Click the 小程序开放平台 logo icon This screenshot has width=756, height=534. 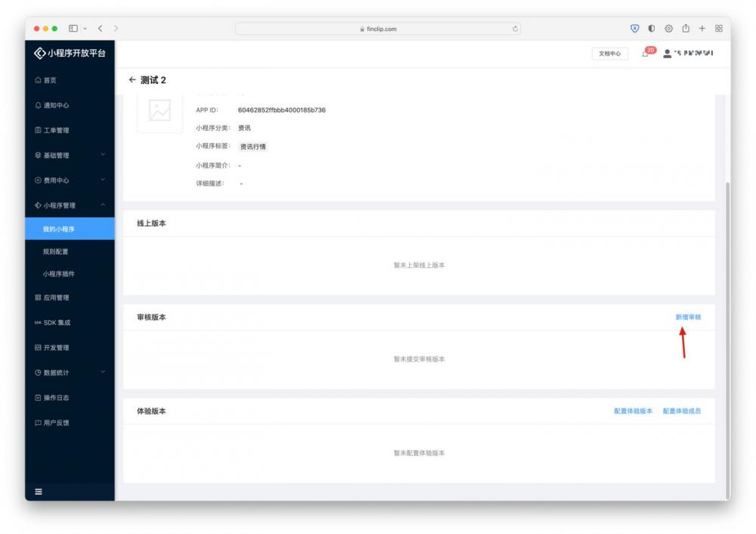point(39,53)
